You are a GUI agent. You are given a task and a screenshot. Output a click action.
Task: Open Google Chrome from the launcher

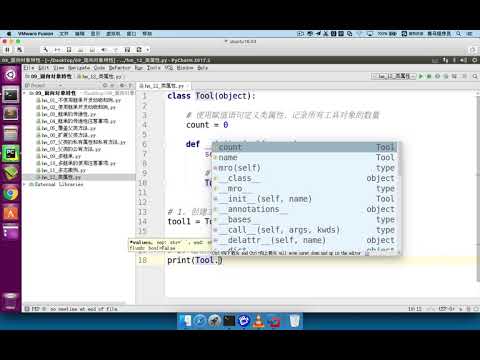click(x=11, y=193)
